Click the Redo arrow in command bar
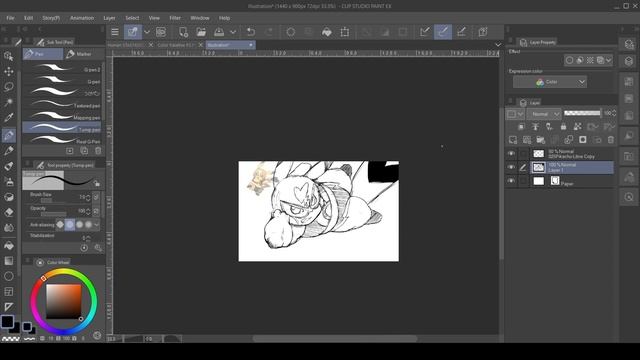 269,32
